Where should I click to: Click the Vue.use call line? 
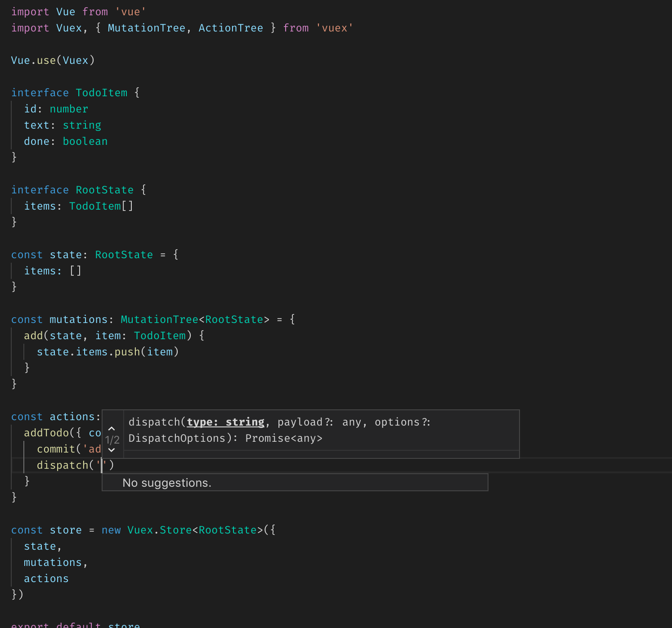point(53,60)
